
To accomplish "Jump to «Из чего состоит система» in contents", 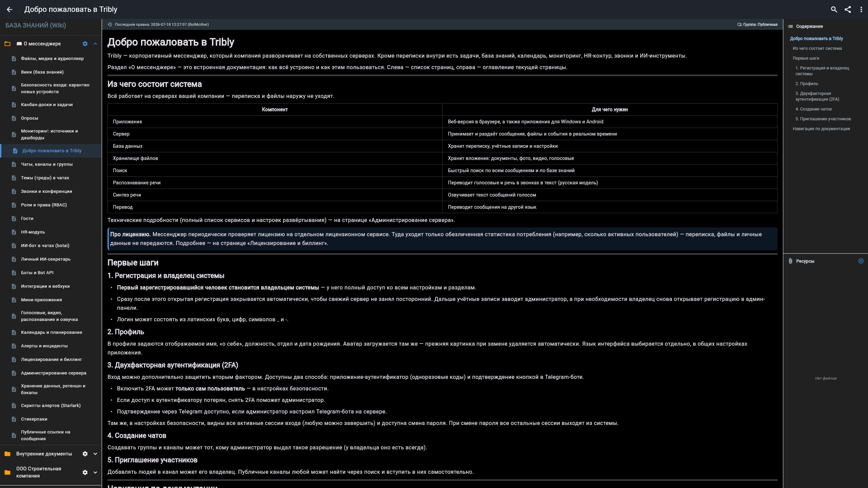I will pyautogui.click(x=817, y=48).
